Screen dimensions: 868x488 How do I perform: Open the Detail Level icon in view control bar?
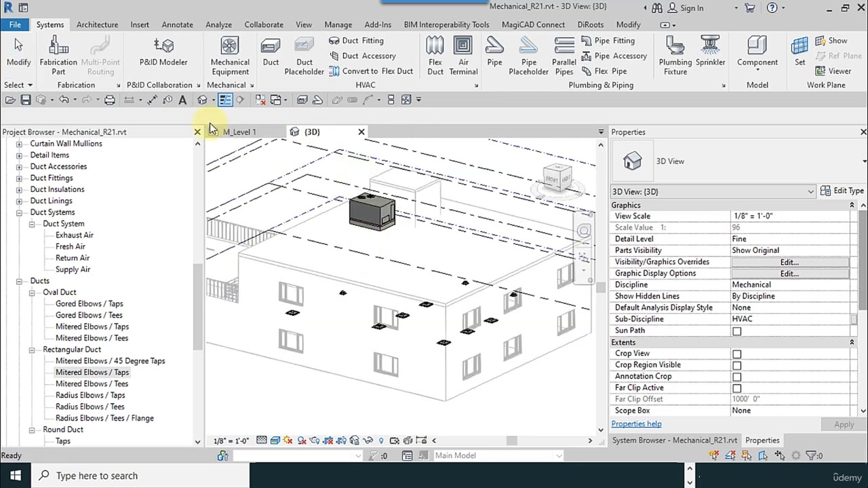pyautogui.click(x=262, y=441)
